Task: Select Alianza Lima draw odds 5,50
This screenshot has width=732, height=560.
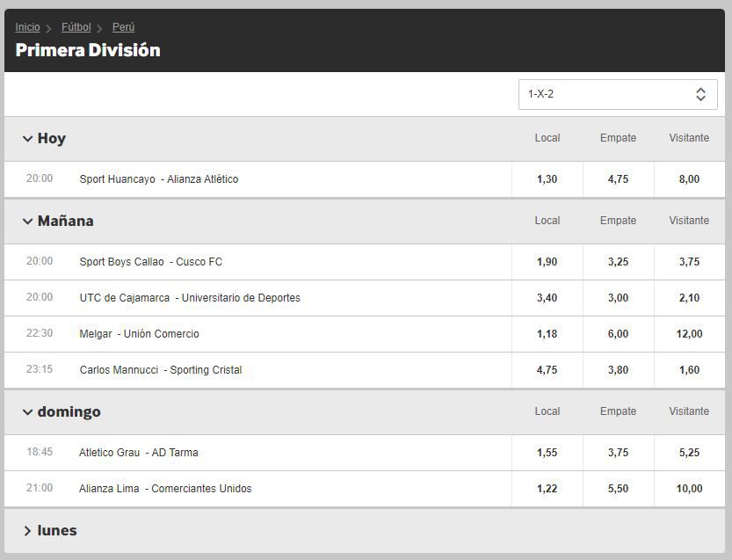Action: pyautogui.click(x=618, y=489)
